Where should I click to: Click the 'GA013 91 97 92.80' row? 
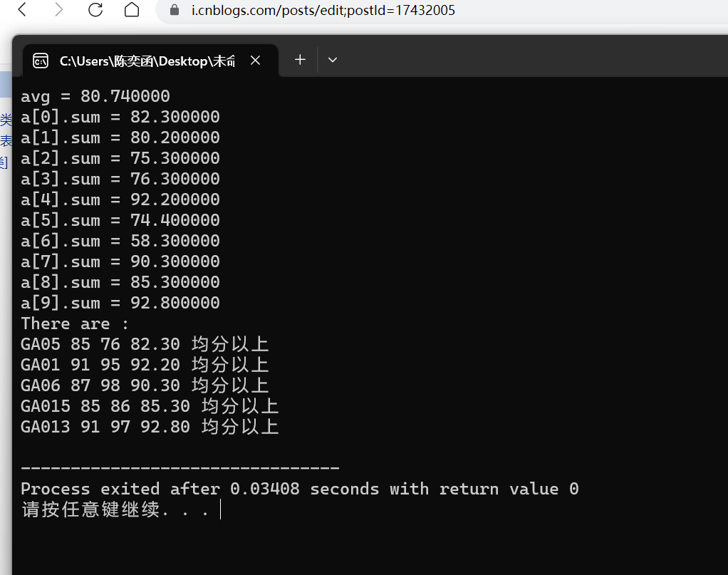(150, 427)
